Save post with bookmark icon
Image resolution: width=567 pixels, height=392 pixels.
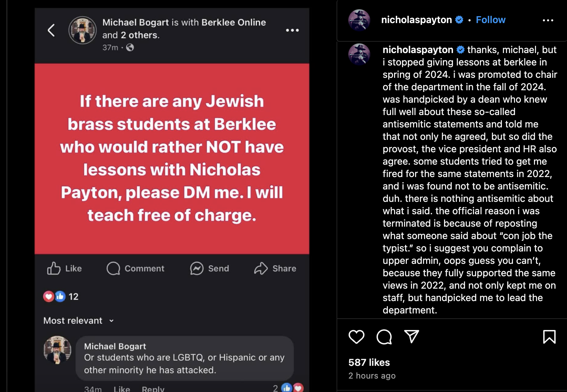tap(549, 337)
